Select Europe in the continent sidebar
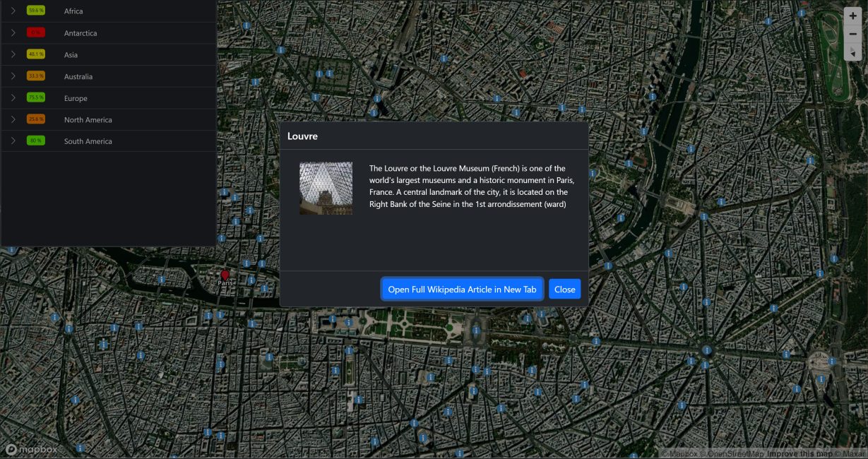 [75, 98]
